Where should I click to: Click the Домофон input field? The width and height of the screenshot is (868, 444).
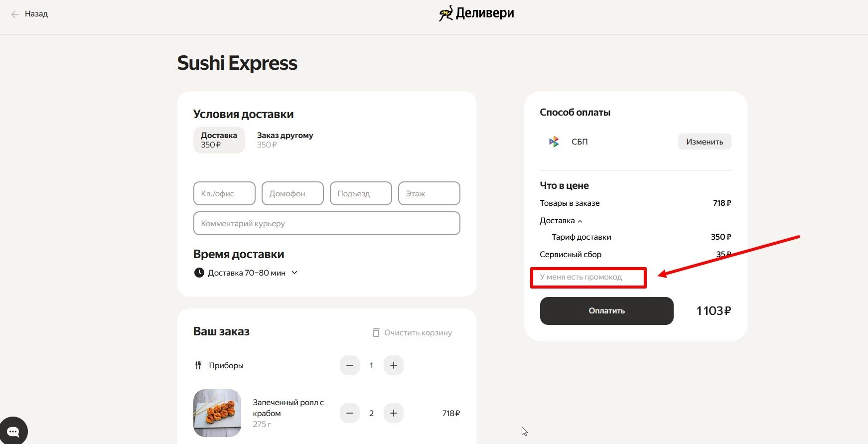(x=292, y=193)
